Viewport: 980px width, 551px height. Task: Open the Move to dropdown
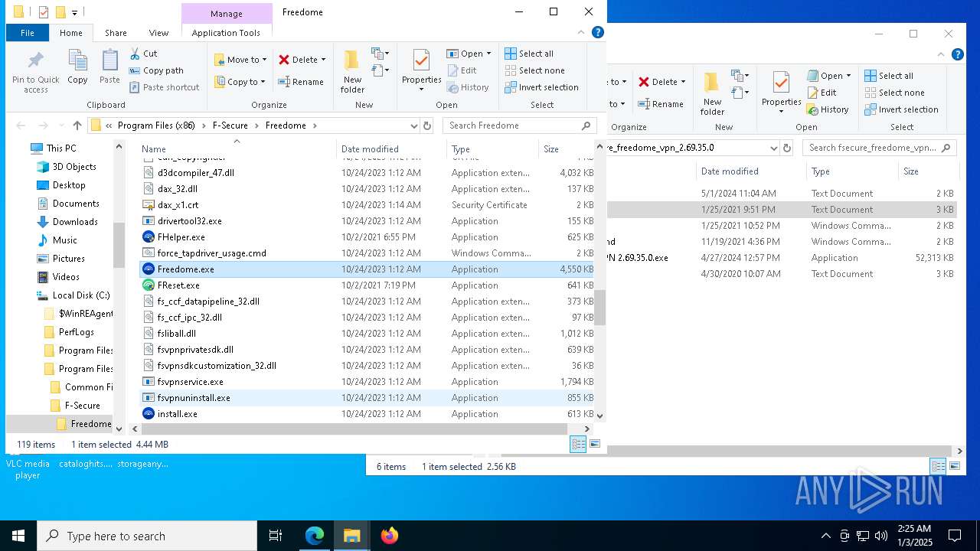tap(240, 60)
